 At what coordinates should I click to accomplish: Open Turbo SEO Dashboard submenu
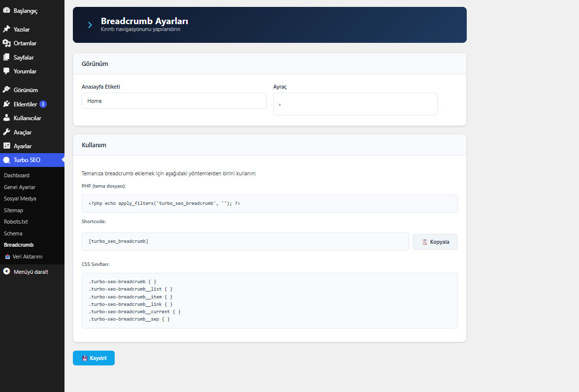tap(17, 175)
